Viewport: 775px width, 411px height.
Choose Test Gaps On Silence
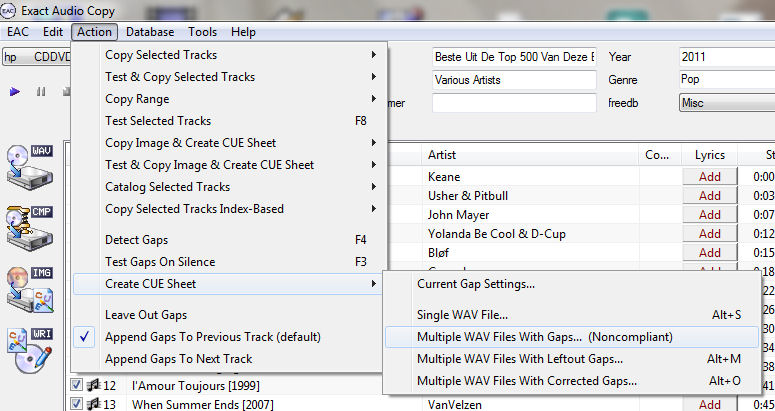coord(227,262)
